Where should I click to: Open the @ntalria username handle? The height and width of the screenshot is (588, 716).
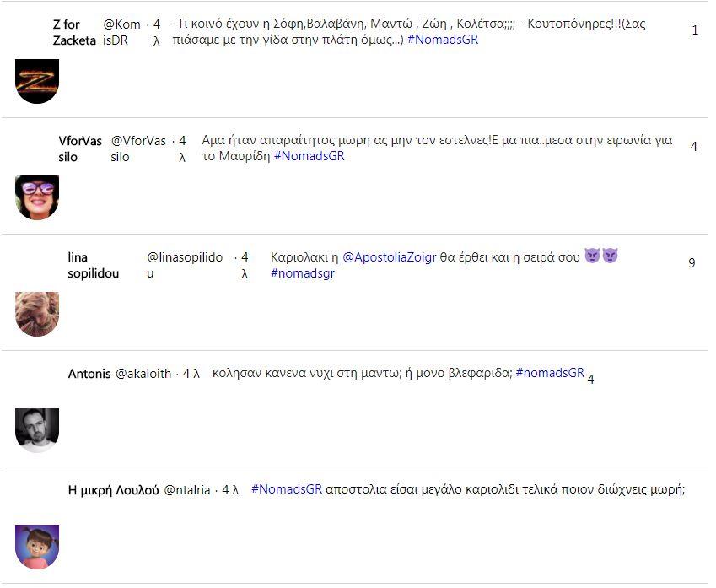coord(187,490)
